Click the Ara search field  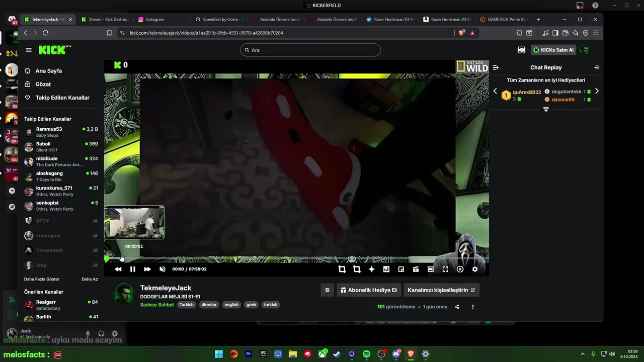click(x=310, y=50)
